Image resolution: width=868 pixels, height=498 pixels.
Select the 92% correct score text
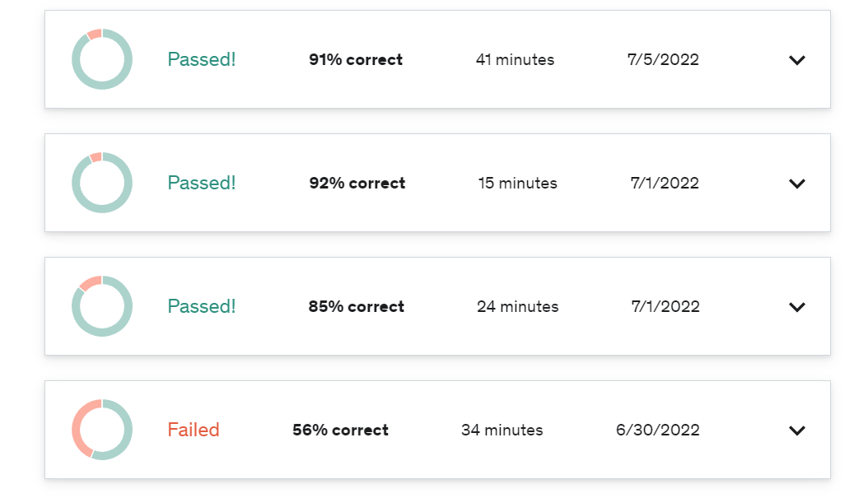(357, 183)
